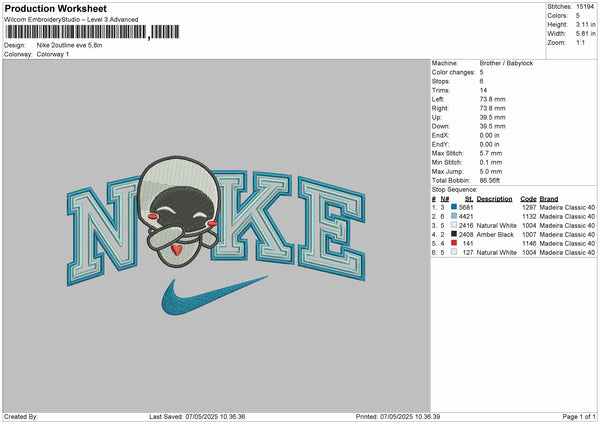This screenshot has width=600, height=424.
Task: Click the Min Stitch value 0.1 mm
Action: pyautogui.click(x=491, y=162)
